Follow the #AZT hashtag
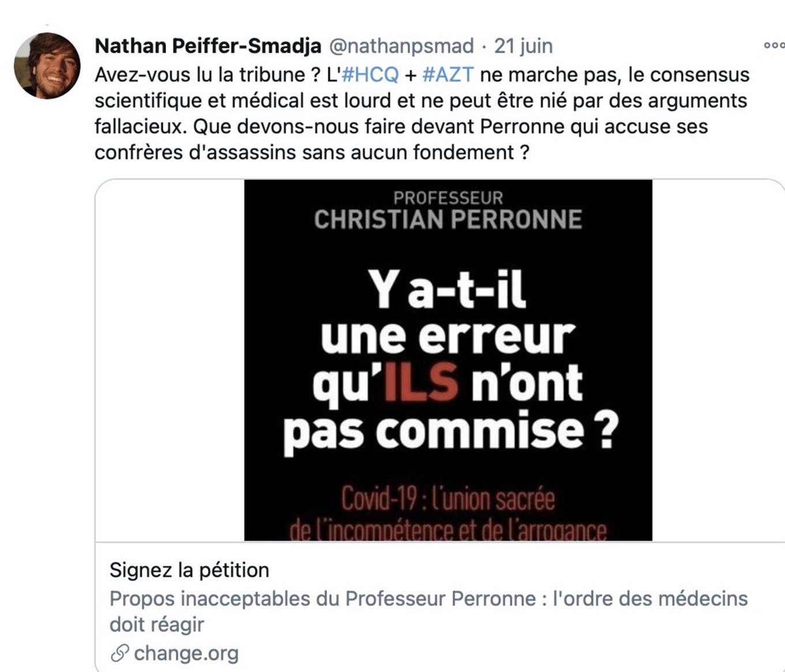The image size is (785, 672). (x=448, y=74)
